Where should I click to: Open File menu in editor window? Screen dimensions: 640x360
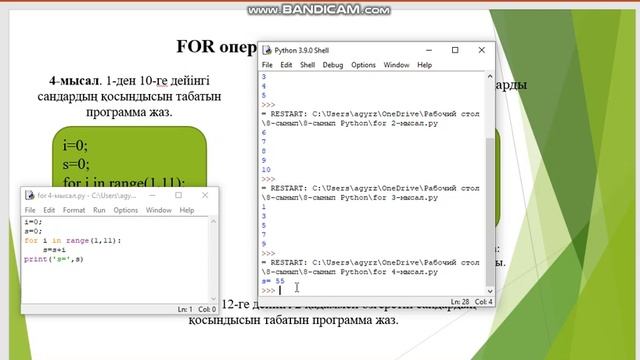tap(30, 210)
